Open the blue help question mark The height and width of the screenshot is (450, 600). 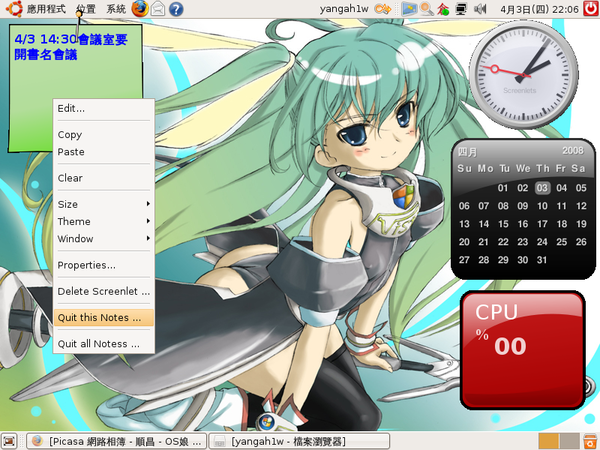(176, 9)
